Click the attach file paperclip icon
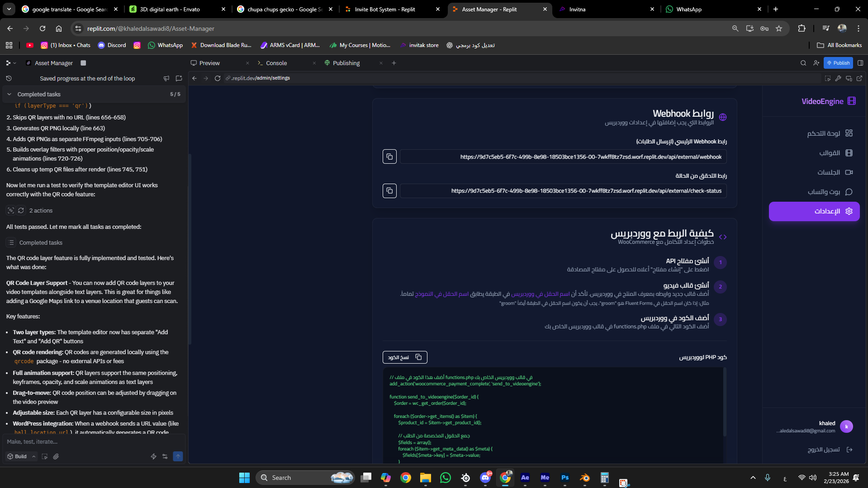Image resolution: width=868 pixels, height=488 pixels. pyautogui.click(x=56, y=456)
